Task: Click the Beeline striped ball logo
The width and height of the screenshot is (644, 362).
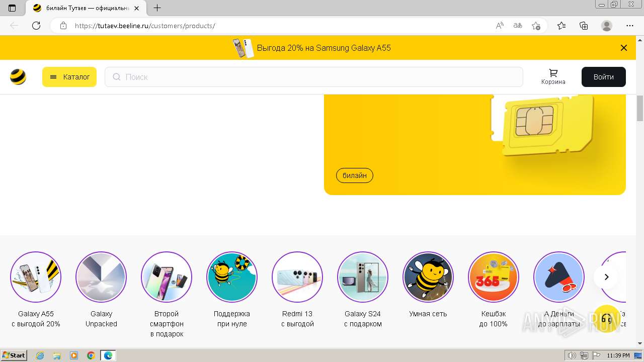Action: (18, 77)
